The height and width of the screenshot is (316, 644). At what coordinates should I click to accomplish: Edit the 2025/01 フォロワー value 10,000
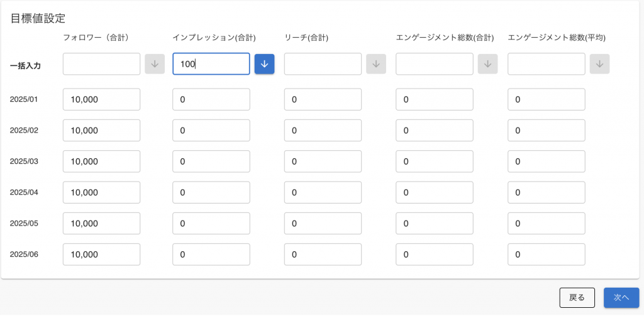coord(101,99)
